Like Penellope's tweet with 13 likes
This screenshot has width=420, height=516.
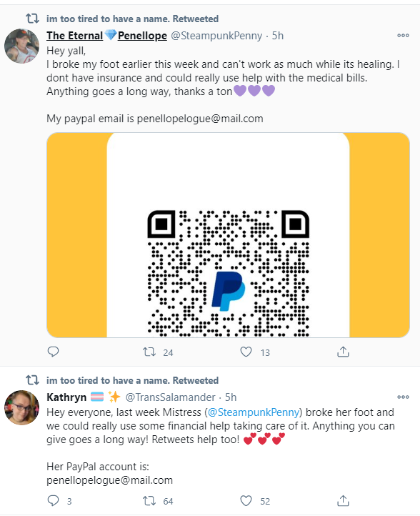click(x=246, y=352)
